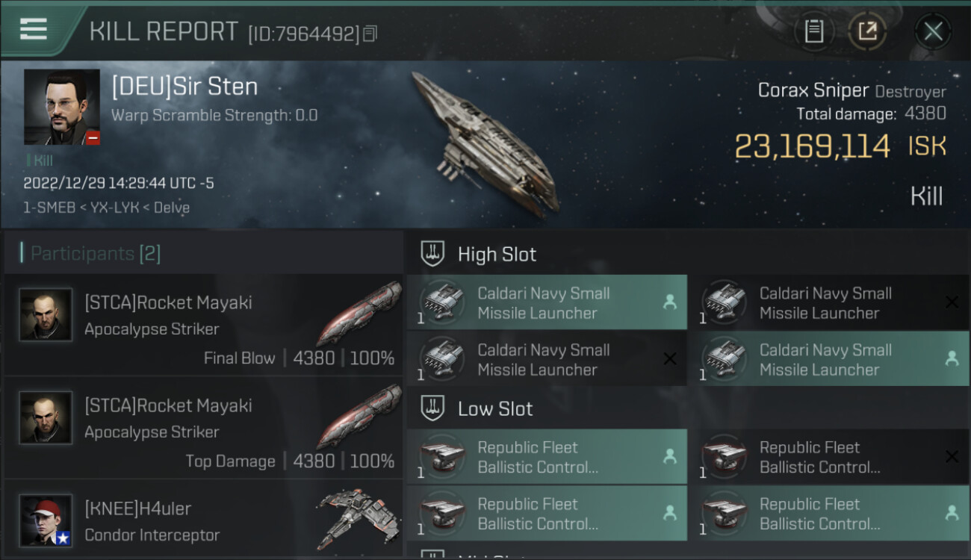Open Rocket Mayaki's Final Blow entry

[x=203, y=325]
